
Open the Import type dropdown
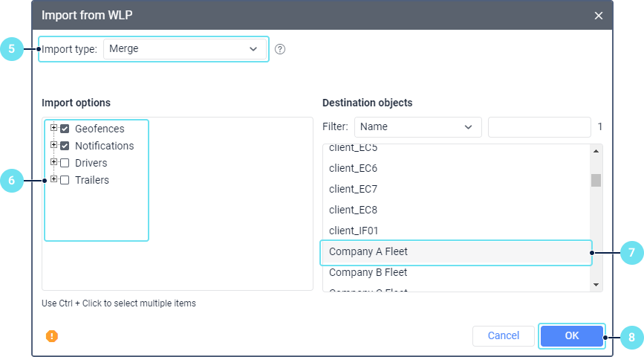tap(185, 49)
